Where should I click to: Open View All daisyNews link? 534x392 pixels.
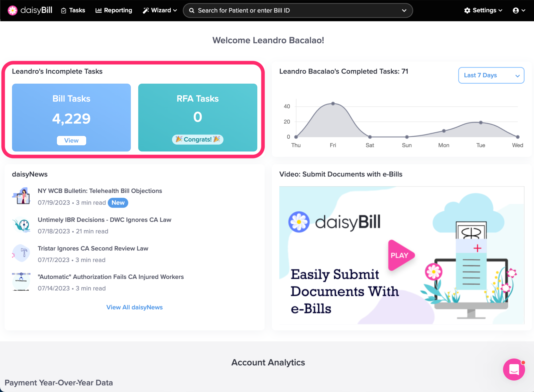(x=134, y=307)
